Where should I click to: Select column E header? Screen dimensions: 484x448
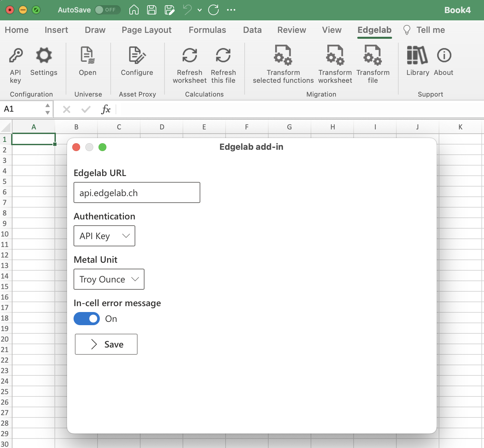coord(204,127)
